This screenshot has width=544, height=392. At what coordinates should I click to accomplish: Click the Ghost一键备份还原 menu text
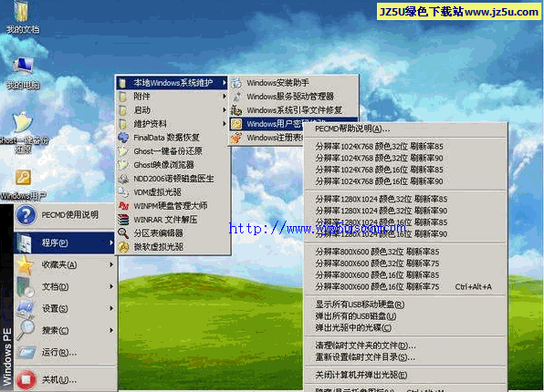(x=168, y=151)
